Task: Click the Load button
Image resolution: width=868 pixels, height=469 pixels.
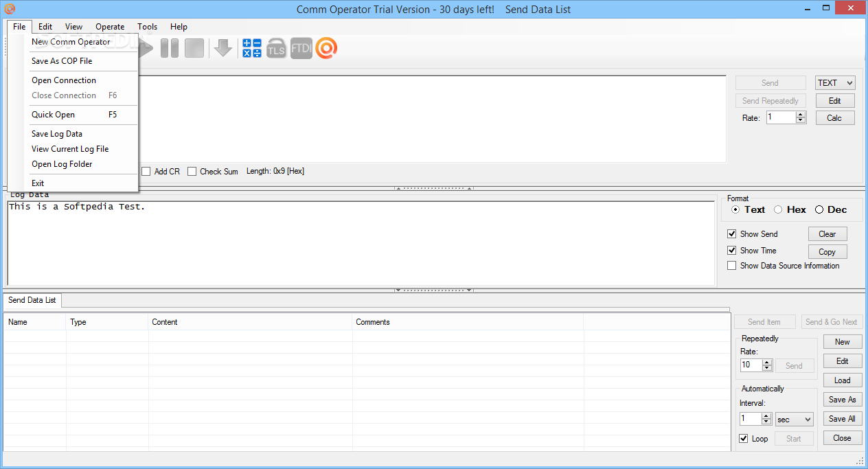Action: [x=843, y=380]
